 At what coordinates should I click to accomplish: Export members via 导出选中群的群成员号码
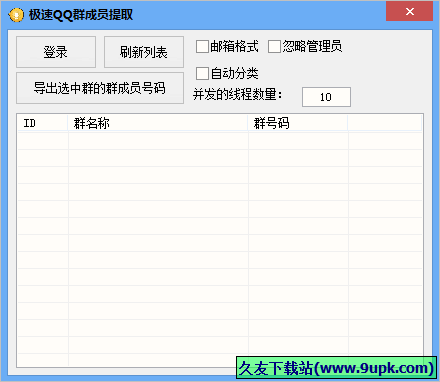click(100, 88)
